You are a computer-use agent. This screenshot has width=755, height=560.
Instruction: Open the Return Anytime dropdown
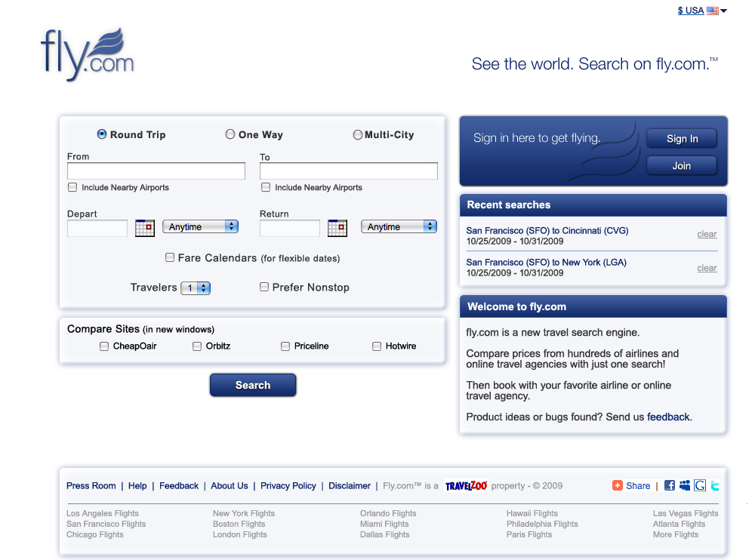coord(399,226)
